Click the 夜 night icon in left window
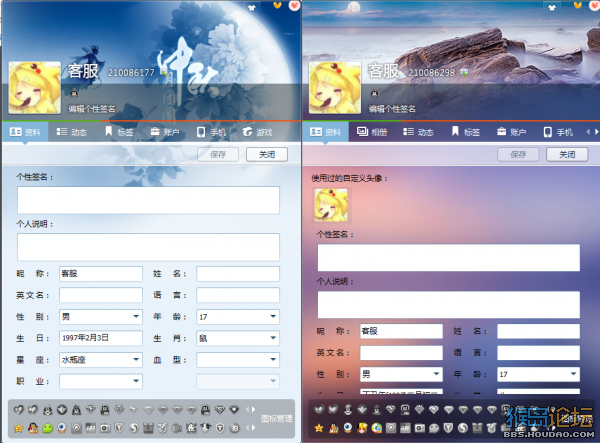The height and width of the screenshot is (443, 600). [x=191, y=428]
